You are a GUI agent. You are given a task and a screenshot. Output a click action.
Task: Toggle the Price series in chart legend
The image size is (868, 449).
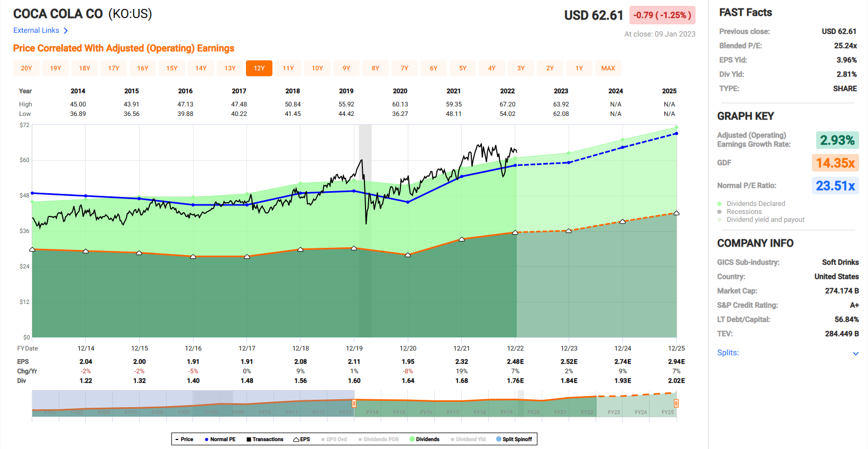click(x=184, y=439)
